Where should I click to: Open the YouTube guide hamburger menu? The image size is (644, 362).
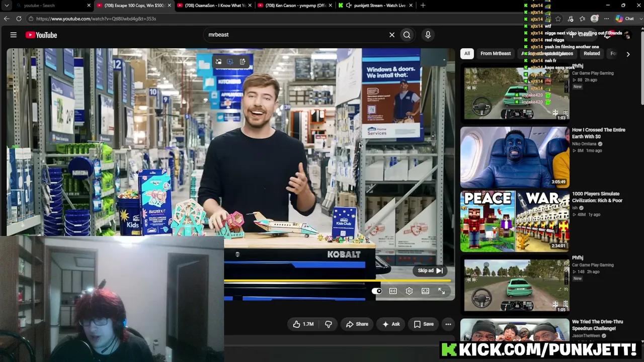click(14, 35)
